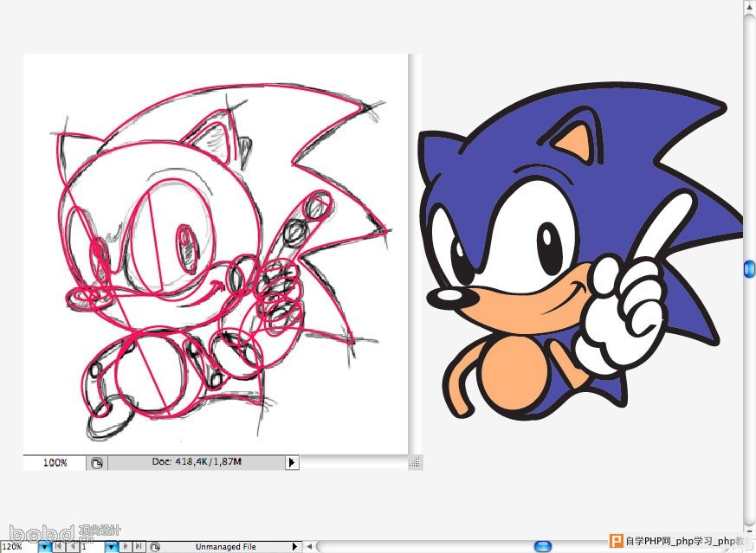
Task: Click the Doc: 418,4K/1,87M status text
Action: point(197,461)
